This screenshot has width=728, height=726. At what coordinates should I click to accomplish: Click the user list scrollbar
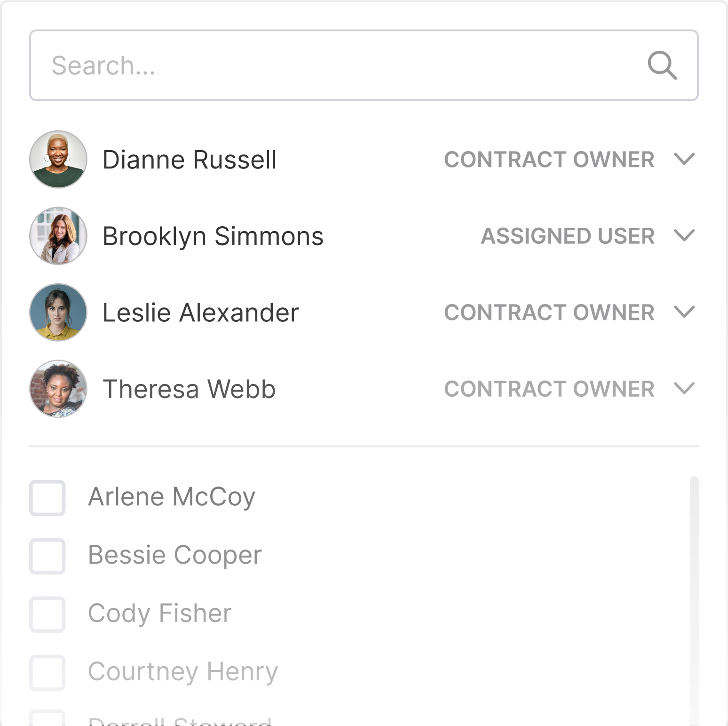[694, 598]
